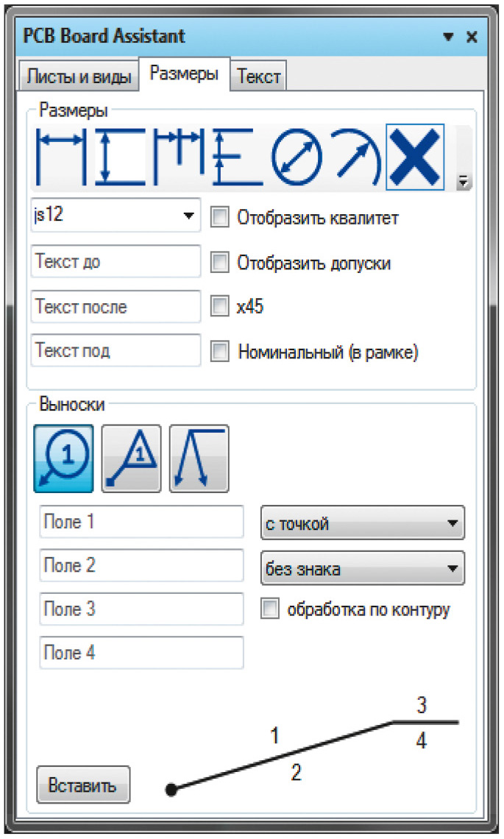Screen dimensions: 504x839
Task: Switch to the Текст tab
Action: [258, 77]
